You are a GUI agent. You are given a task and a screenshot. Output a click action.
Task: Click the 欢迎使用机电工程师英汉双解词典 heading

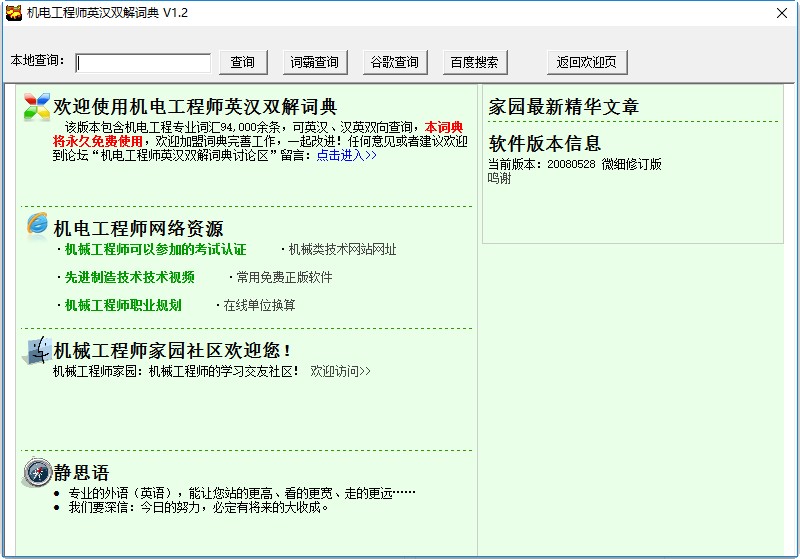click(x=195, y=107)
